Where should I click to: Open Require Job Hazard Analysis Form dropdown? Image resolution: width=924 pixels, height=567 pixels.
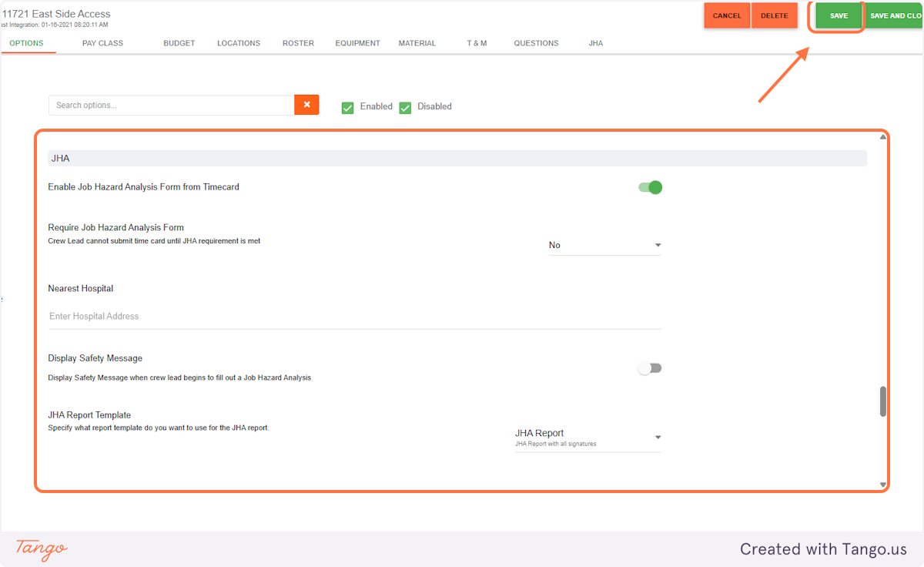click(x=604, y=245)
